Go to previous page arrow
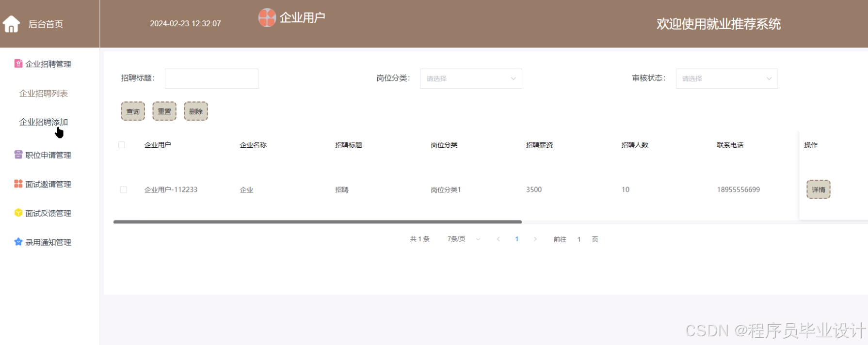868x345 pixels. (x=498, y=239)
